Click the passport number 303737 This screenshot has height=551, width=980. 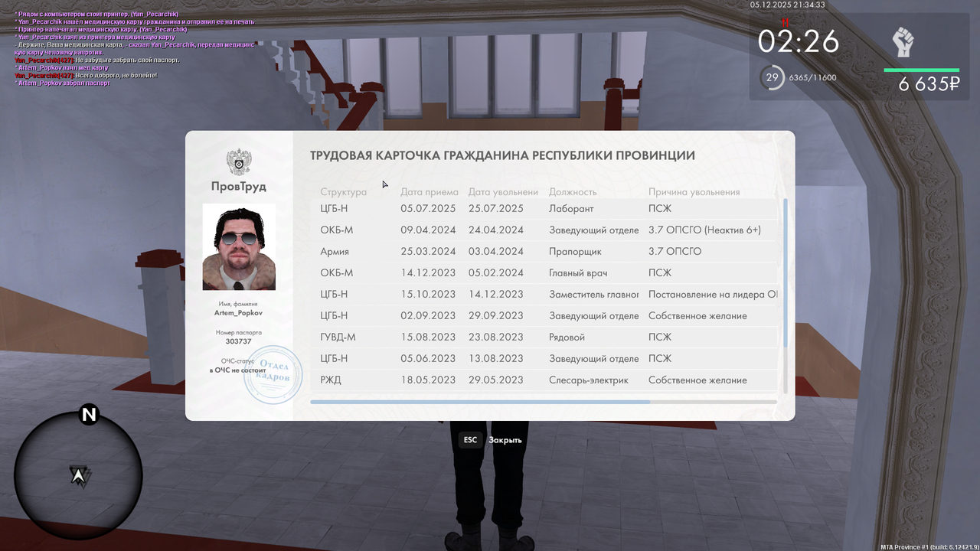click(239, 341)
